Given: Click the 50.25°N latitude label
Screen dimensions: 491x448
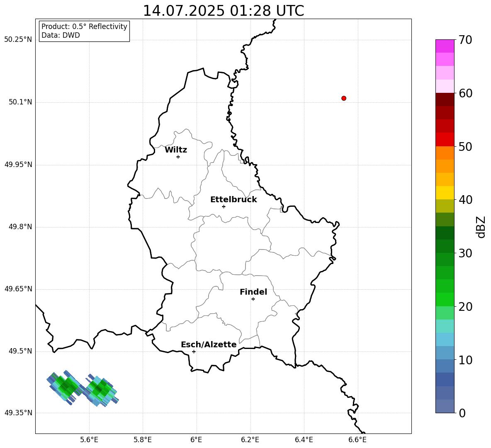Looking at the screenshot, I should pos(18,40).
